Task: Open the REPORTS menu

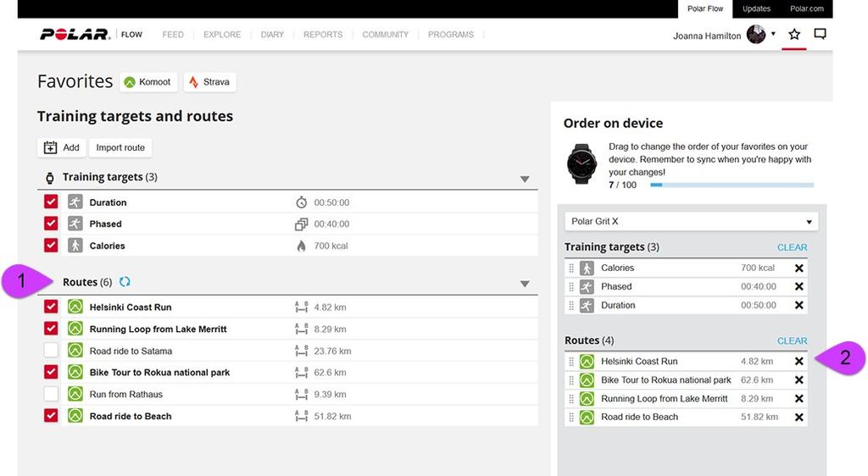Action: tap(323, 34)
